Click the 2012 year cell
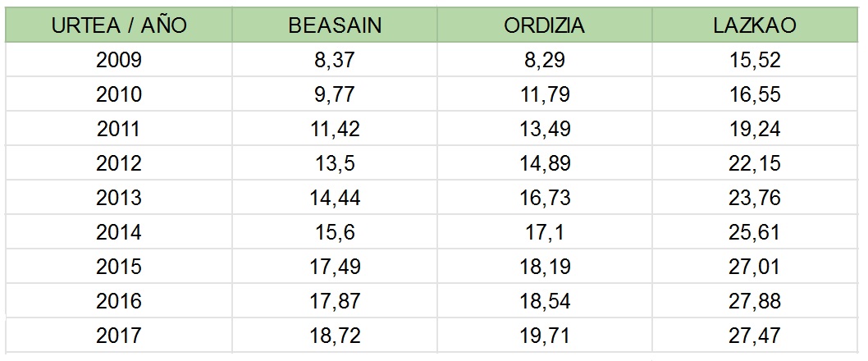This screenshot has height=361, width=868. click(119, 163)
